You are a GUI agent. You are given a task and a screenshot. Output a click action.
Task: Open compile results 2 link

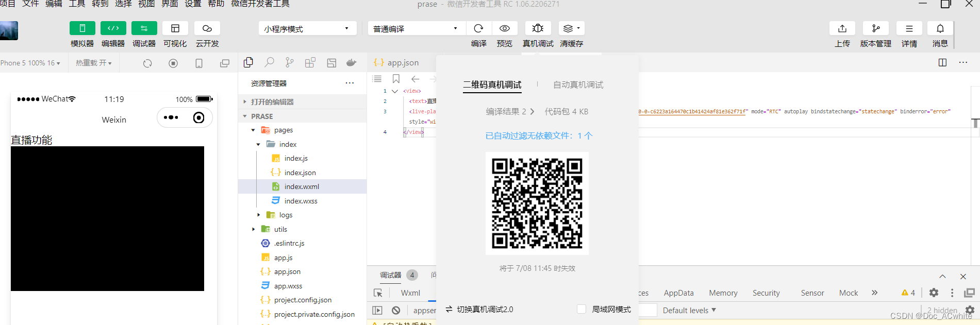pyautogui.click(x=510, y=112)
